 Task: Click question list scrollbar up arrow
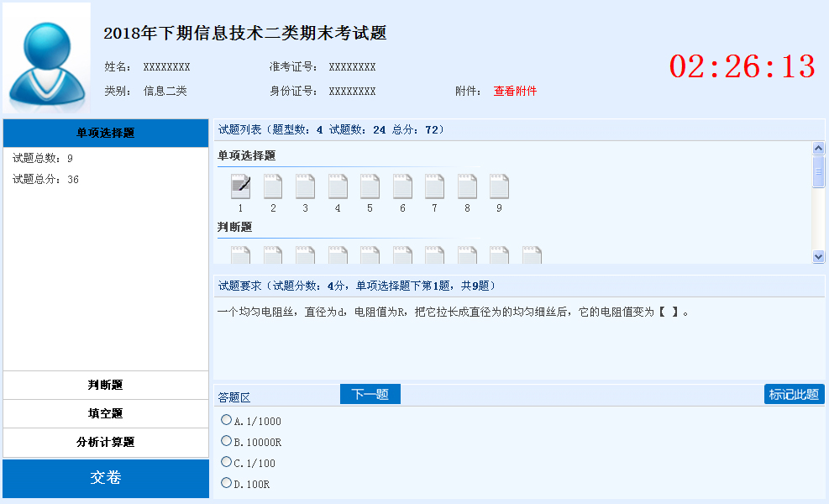pos(818,148)
